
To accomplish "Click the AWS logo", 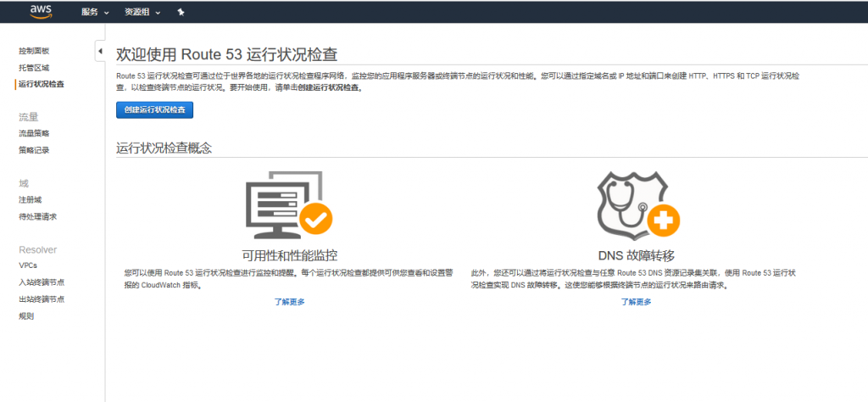I will (41, 12).
